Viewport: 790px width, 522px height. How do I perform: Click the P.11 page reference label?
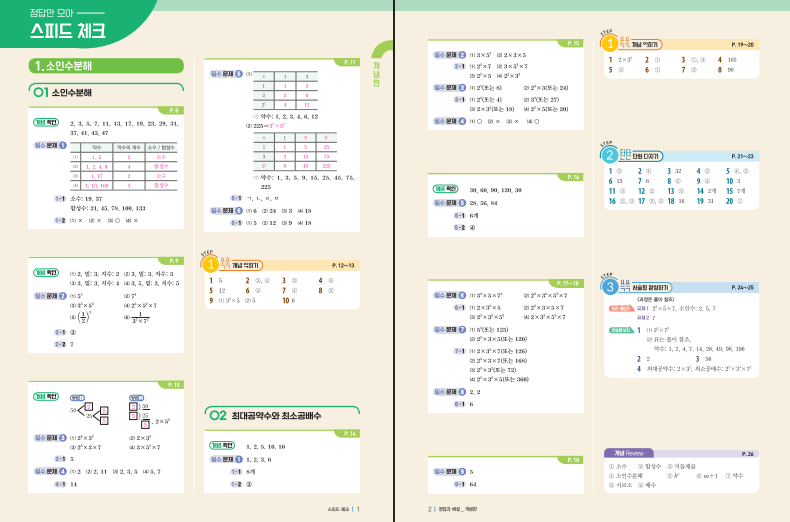coord(350,62)
